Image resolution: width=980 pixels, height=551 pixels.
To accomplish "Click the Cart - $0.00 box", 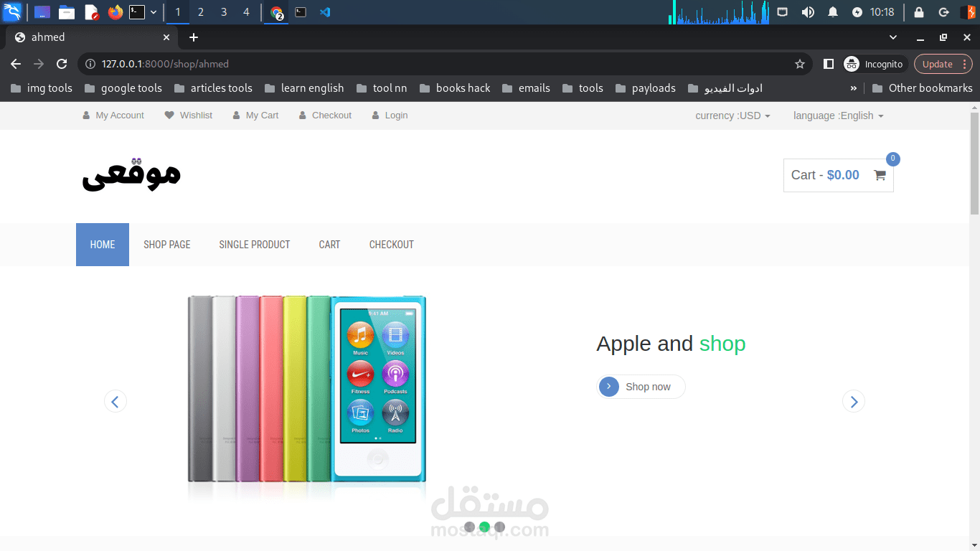I will tap(839, 175).
